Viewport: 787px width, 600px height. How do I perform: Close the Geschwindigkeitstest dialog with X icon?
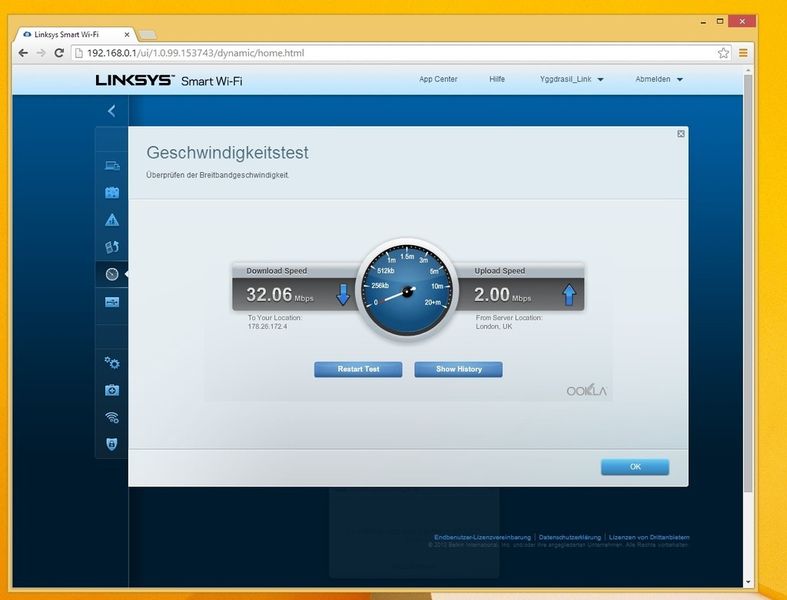click(681, 134)
